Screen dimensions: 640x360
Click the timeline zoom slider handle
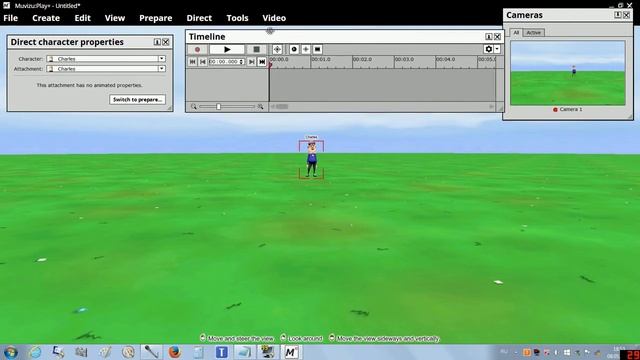(218, 107)
